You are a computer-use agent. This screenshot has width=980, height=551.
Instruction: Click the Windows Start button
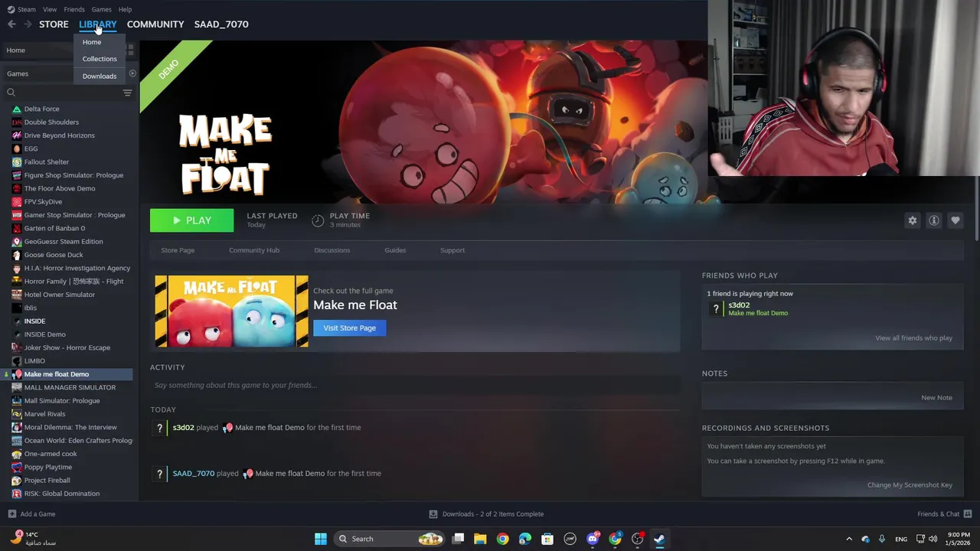coord(321,539)
